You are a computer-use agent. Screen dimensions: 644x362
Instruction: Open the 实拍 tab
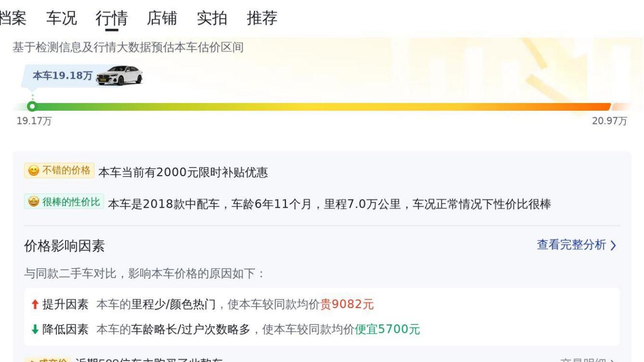tap(212, 18)
